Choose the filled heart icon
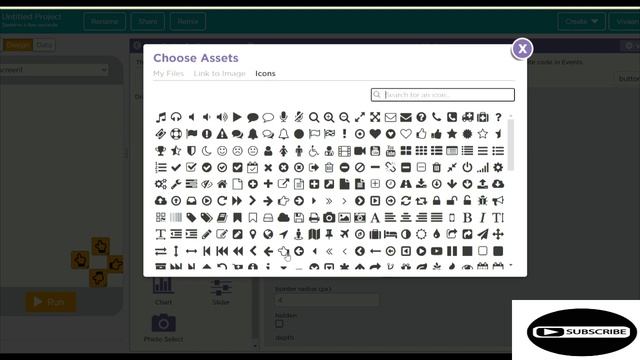Image resolution: width=640 pixels, height=360 pixels. click(x=375, y=134)
